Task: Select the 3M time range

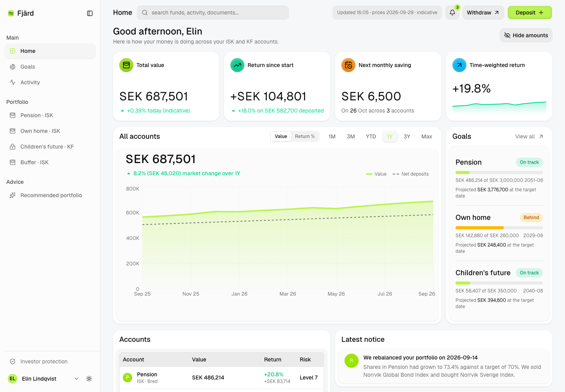Action: [x=351, y=136]
